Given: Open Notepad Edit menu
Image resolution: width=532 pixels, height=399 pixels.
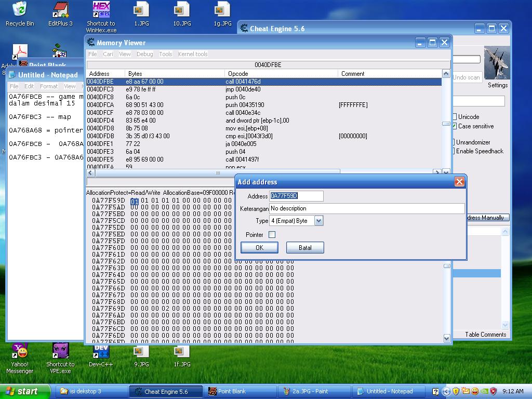Looking at the screenshot, I should pyautogui.click(x=29, y=86).
